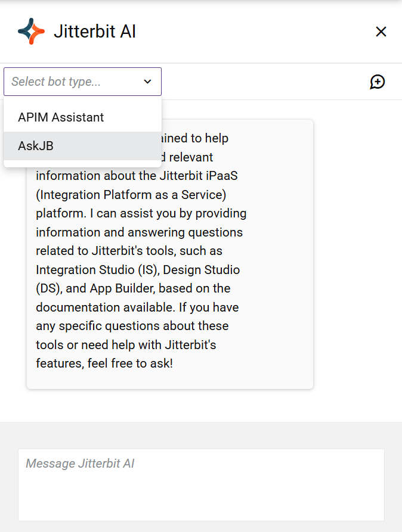Image resolution: width=402 pixels, height=532 pixels.
Task: Choose APIM Assistant bot type
Action: click(82, 117)
